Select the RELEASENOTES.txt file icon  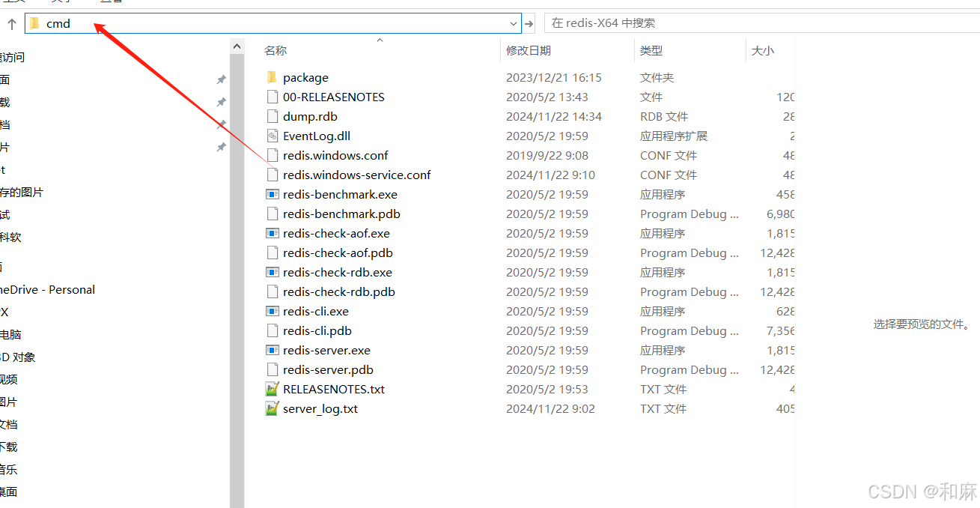[273, 390]
